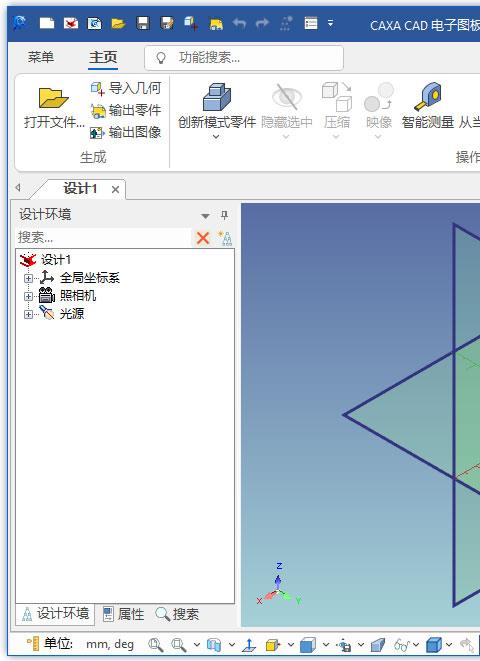Save the document with the floppy disk icon

pos(143,23)
